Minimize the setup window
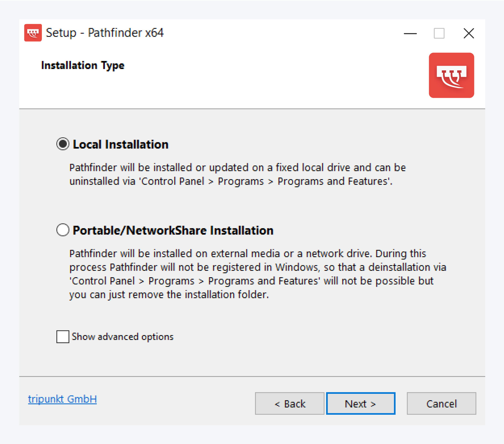This screenshot has width=504, height=444. coord(410,33)
